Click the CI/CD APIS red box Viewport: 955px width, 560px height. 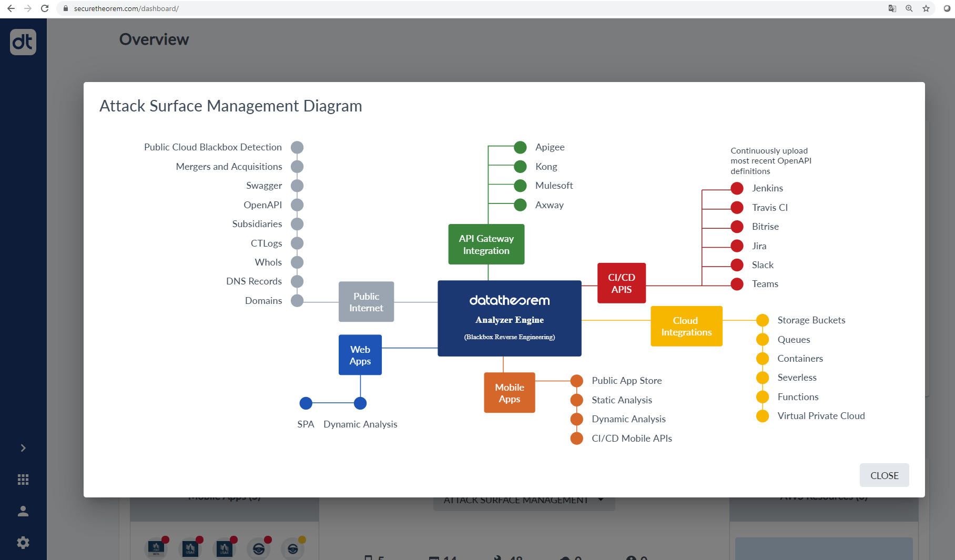click(622, 283)
